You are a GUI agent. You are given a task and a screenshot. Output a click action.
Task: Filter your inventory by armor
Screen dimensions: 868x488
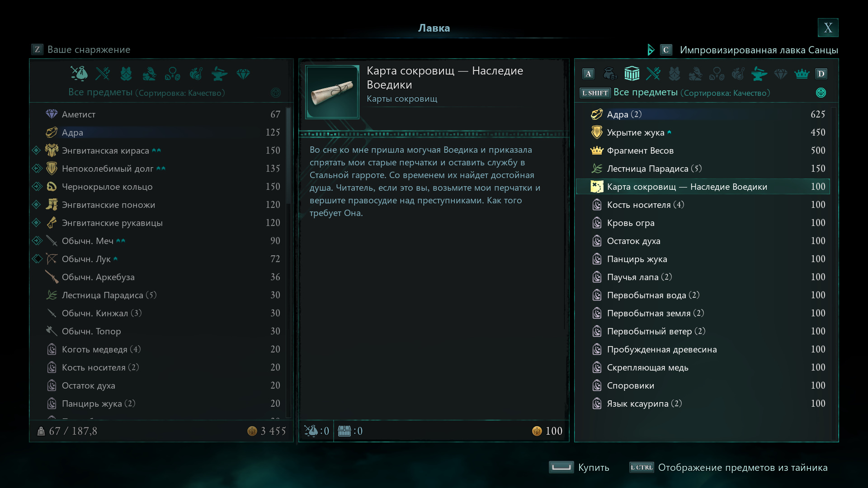coord(126,73)
